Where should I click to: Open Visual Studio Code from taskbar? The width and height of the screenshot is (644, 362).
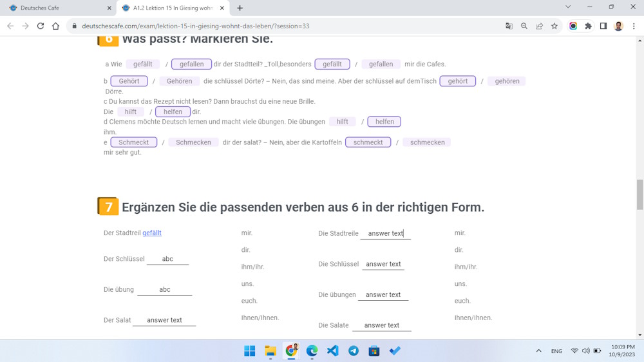click(333, 351)
